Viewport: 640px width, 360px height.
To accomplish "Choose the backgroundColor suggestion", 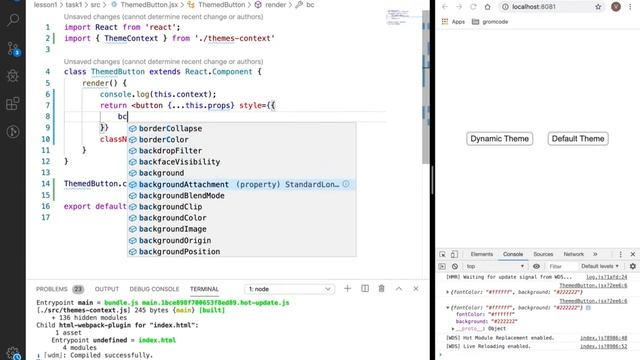I will click(x=242, y=218).
